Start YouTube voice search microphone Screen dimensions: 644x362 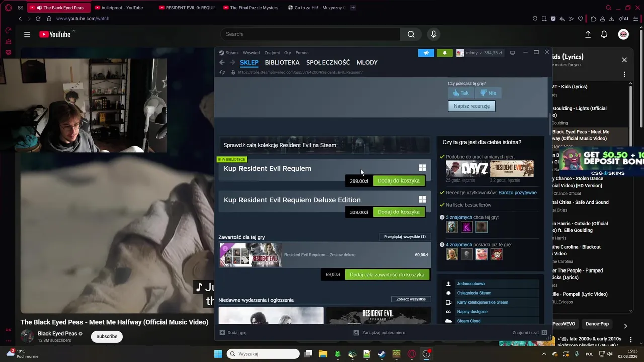click(x=434, y=34)
